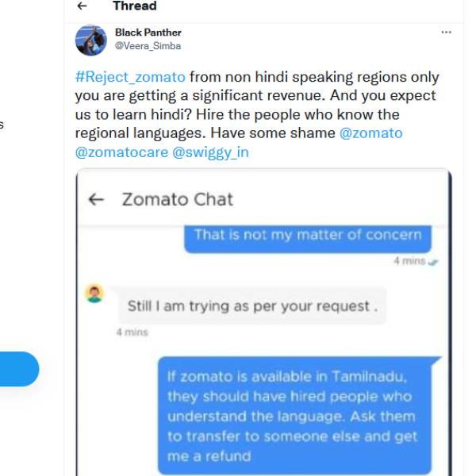Viewport: 476px width, 476px height.
Task: Click the Zomato Chat title in the screenshot
Action: pos(177,199)
